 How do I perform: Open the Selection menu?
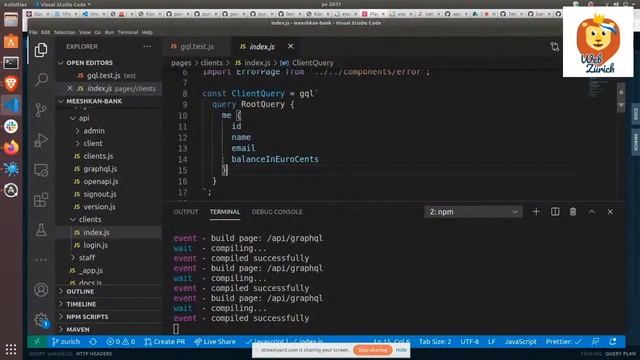(64, 32)
